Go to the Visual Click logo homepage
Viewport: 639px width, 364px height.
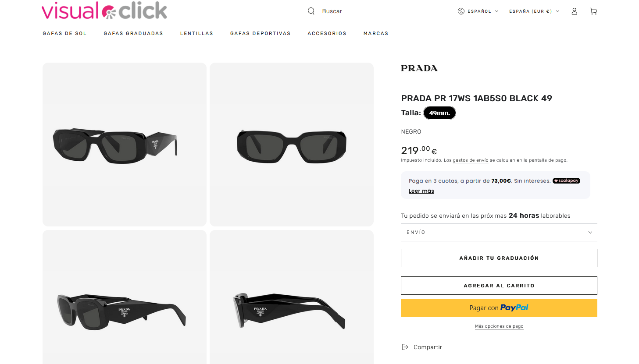104,11
